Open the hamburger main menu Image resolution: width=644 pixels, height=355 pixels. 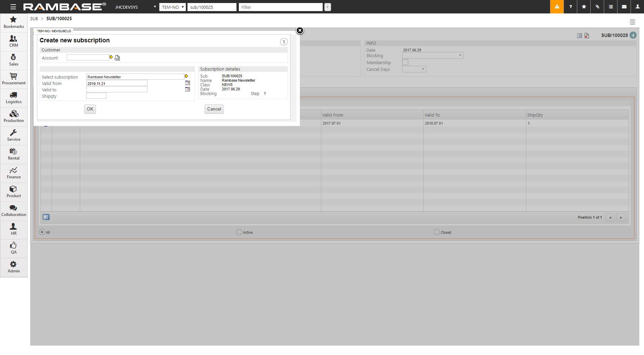click(13, 7)
